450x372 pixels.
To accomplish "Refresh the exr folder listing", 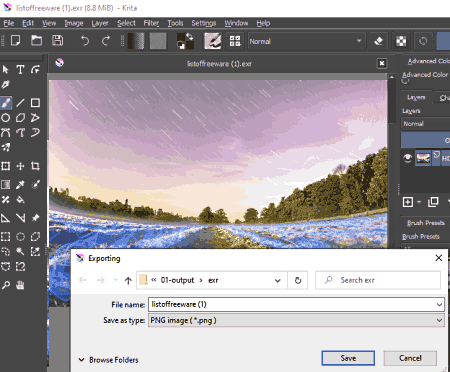I will [x=298, y=280].
